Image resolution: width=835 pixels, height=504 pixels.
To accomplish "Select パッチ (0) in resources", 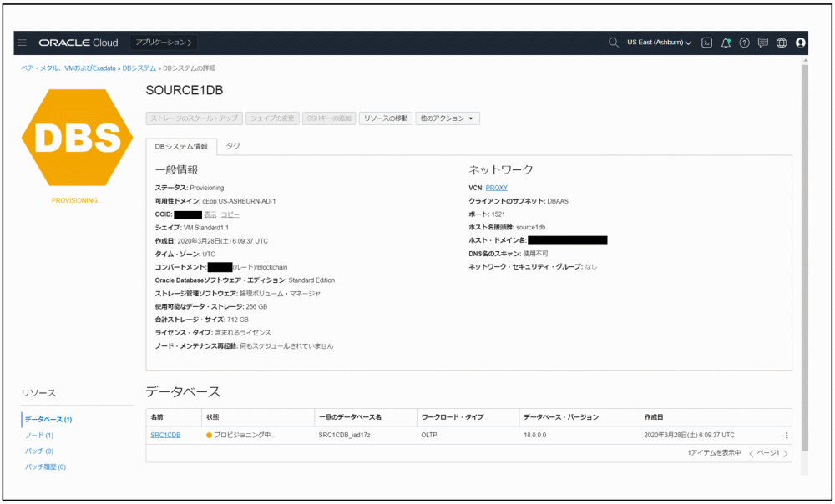I will pyautogui.click(x=39, y=451).
